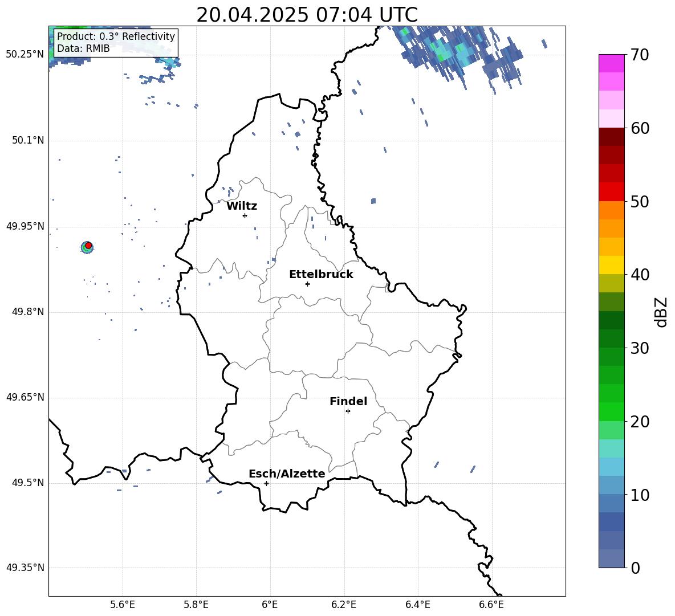Click the 0 tick on the colorbar

click(636, 568)
